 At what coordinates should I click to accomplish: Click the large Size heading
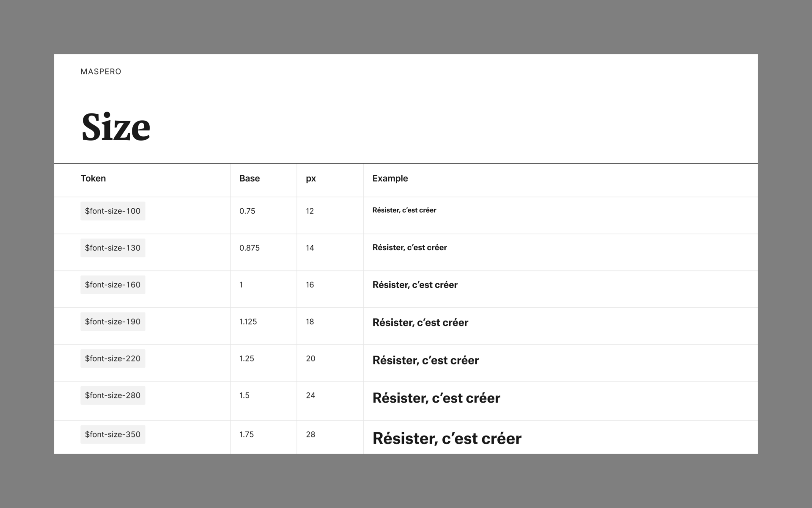115,127
